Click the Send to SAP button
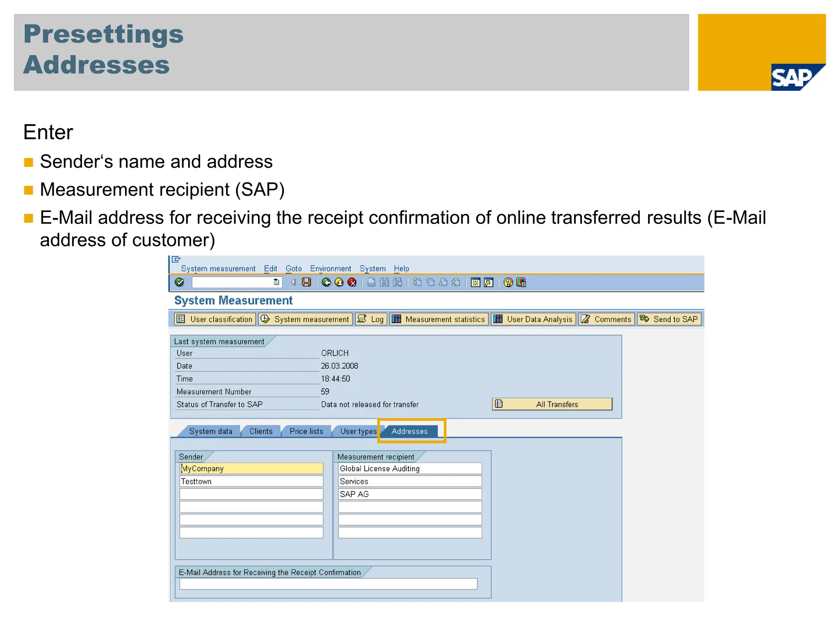 (x=669, y=319)
